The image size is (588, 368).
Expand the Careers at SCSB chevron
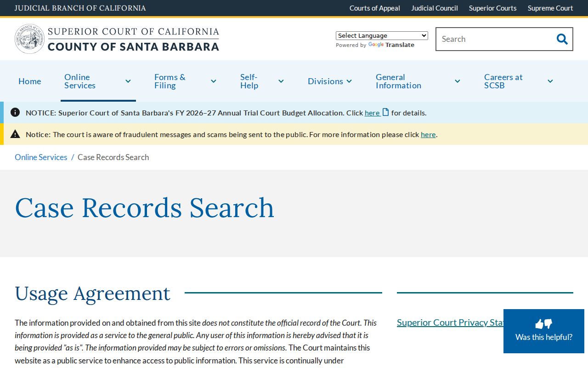point(550,81)
